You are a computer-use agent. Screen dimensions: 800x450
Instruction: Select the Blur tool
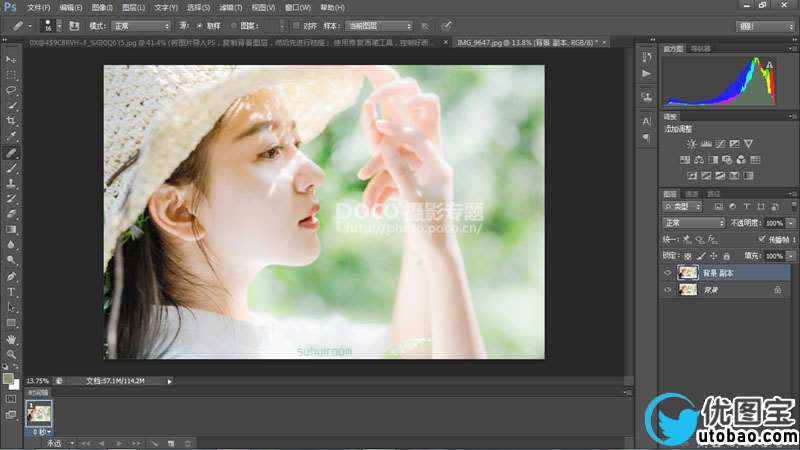(11, 245)
